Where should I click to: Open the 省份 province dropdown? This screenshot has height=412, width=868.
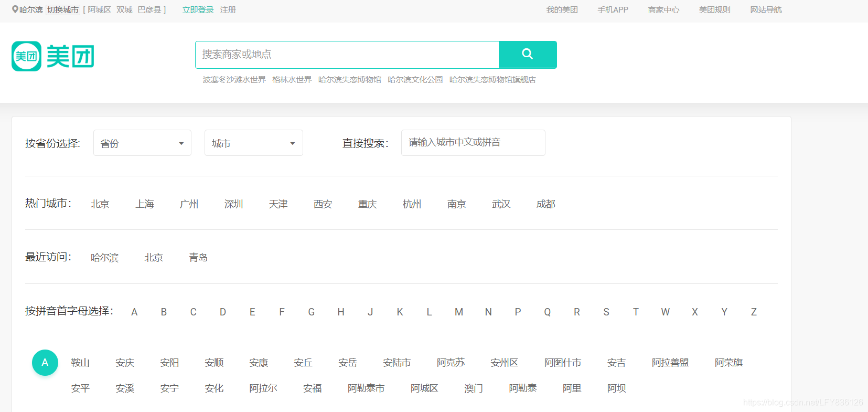point(142,143)
